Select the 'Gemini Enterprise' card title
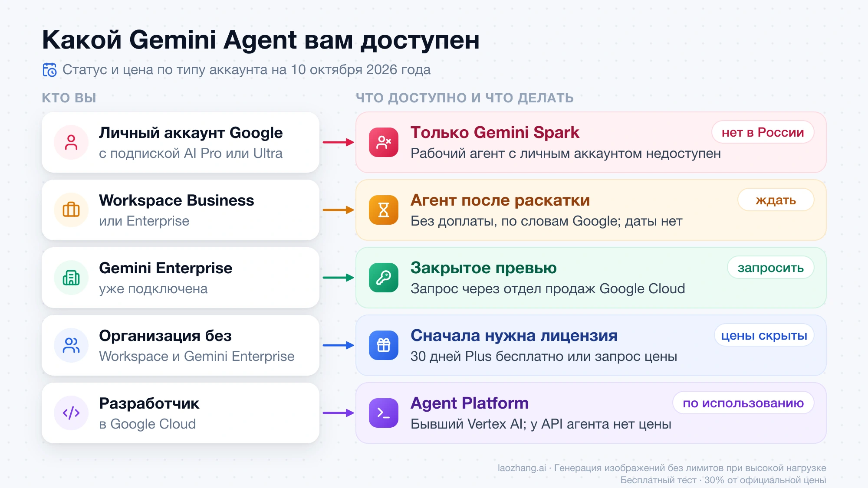 (166, 268)
